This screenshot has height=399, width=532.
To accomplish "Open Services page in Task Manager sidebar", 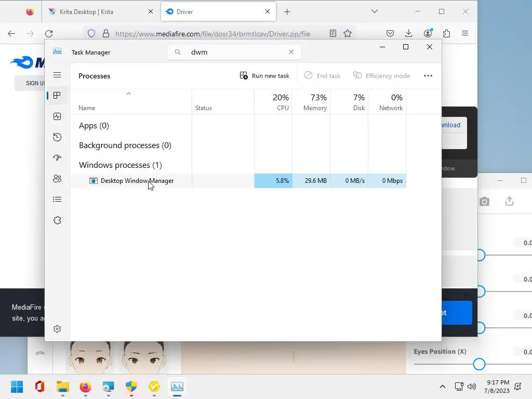I will click(57, 220).
